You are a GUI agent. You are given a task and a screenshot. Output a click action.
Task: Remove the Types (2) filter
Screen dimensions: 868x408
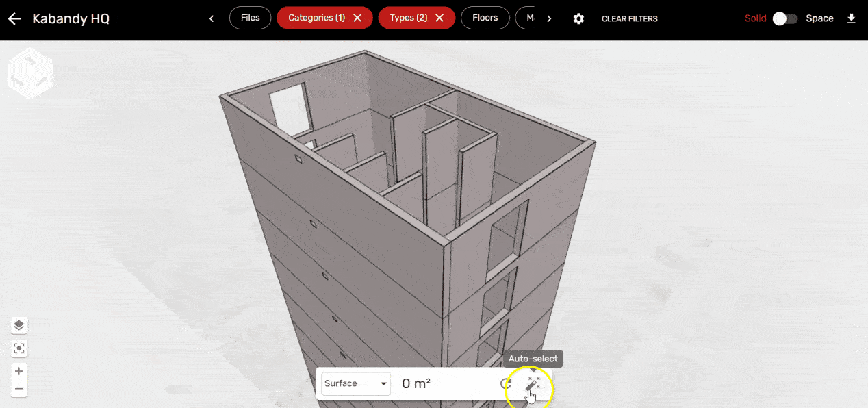coord(439,18)
